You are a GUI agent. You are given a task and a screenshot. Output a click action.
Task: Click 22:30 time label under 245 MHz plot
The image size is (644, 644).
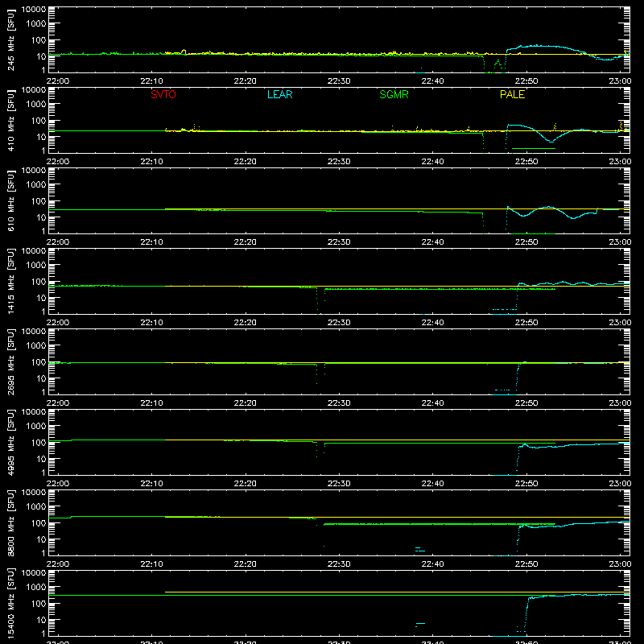coord(339,81)
